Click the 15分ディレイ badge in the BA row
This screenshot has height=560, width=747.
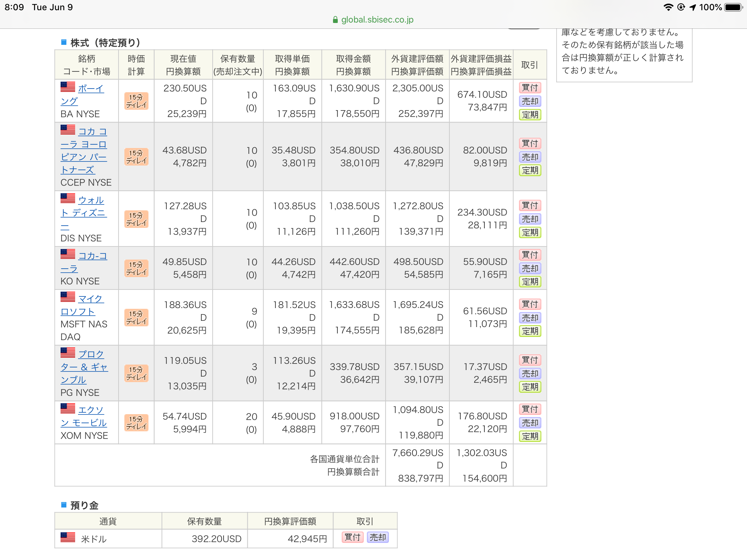coord(136,101)
